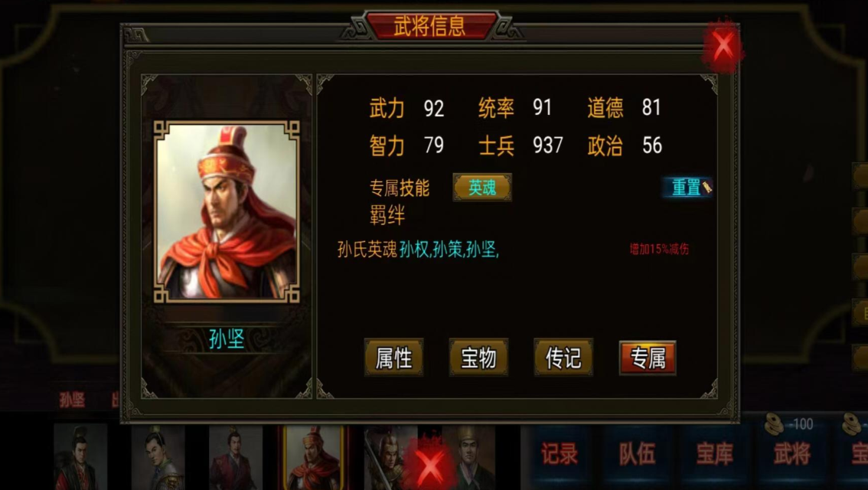Click the gold coin icon above 武将
The height and width of the screenshot is (490, 868).
click(x=775, y=424)
